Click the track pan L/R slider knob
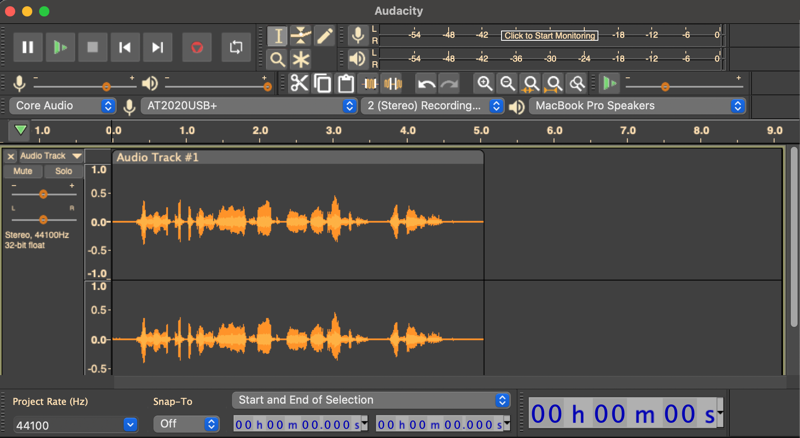The image size is (800, 438). coord(43,220)
